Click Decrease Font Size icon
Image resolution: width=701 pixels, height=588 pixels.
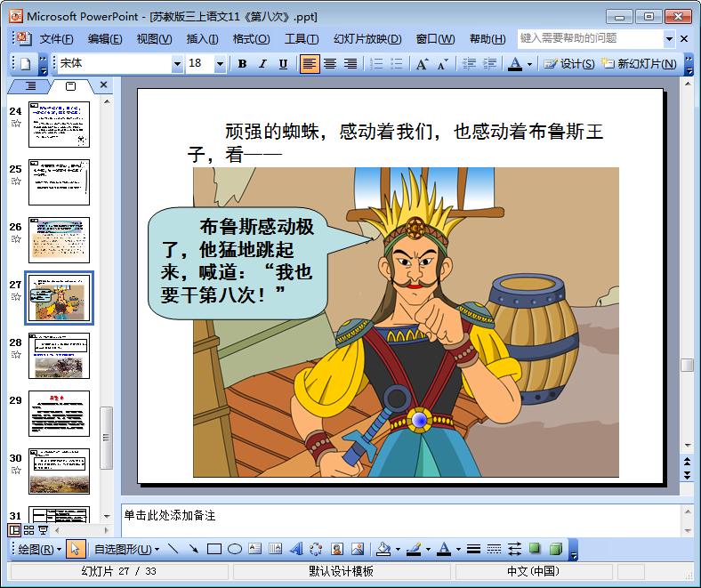[x=443, y=64]
